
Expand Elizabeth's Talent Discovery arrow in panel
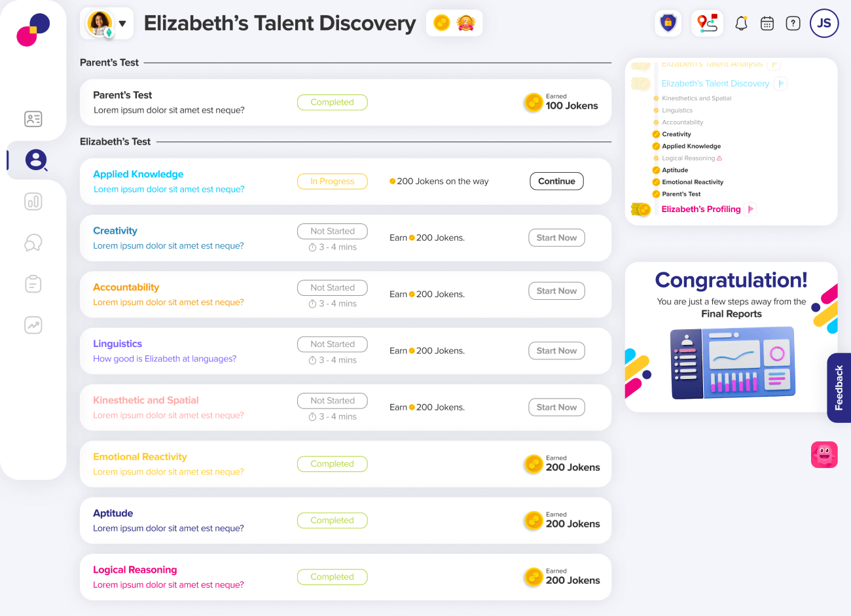point(780,84)
